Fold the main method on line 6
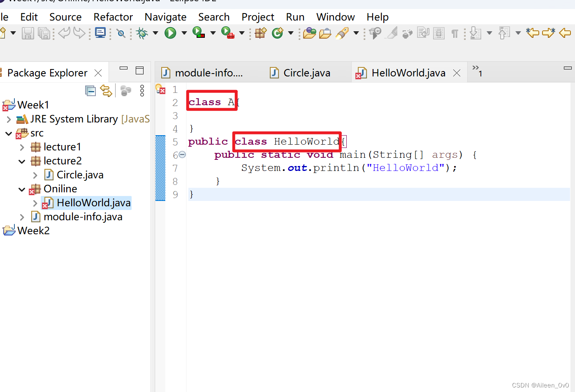The height and width of the screenshot is (392, 575). click(182, 154)
